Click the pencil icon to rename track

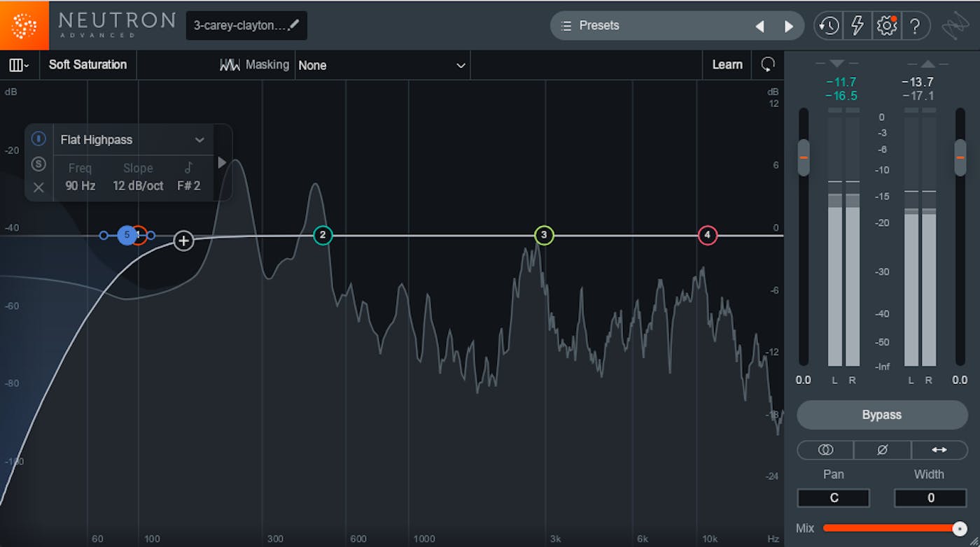click(294, 25)
